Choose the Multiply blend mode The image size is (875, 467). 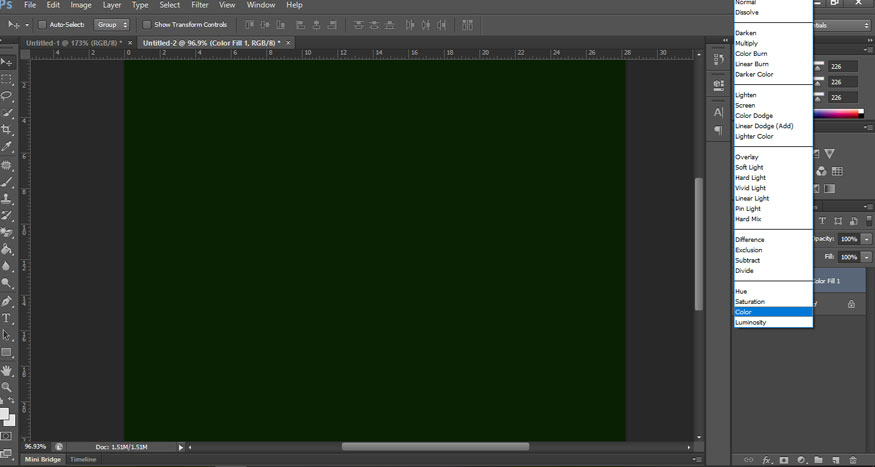coord(746,43)
